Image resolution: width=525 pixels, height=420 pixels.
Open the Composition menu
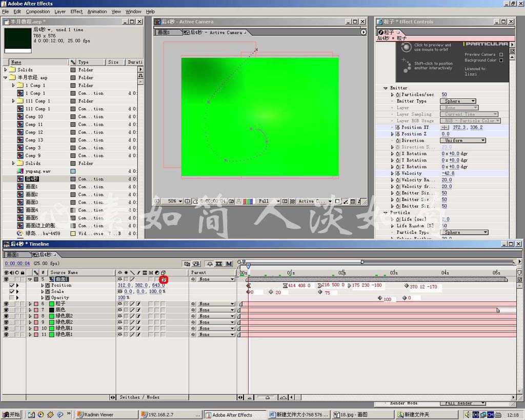pyautogui.click(x=38, y=11)
